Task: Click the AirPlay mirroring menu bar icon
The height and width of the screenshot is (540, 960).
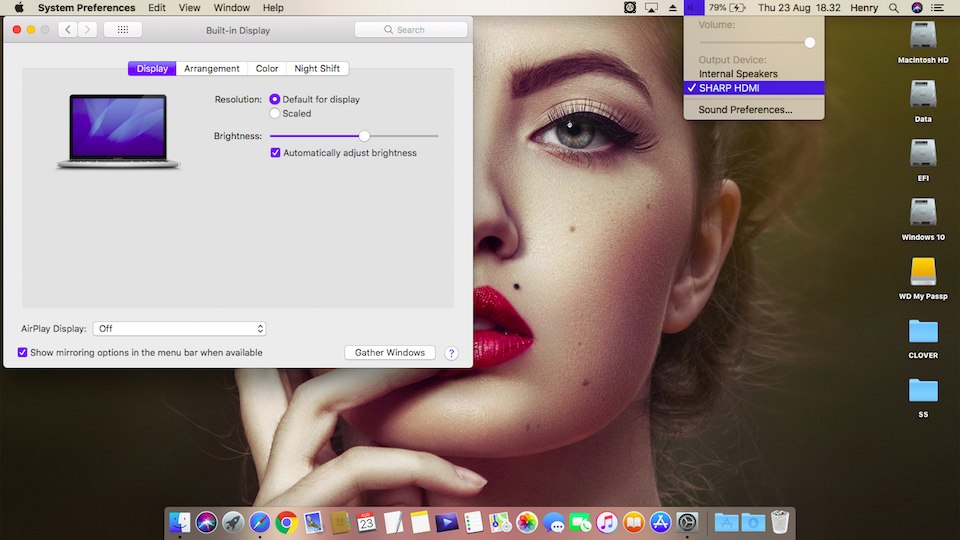Action: [652, 8]
